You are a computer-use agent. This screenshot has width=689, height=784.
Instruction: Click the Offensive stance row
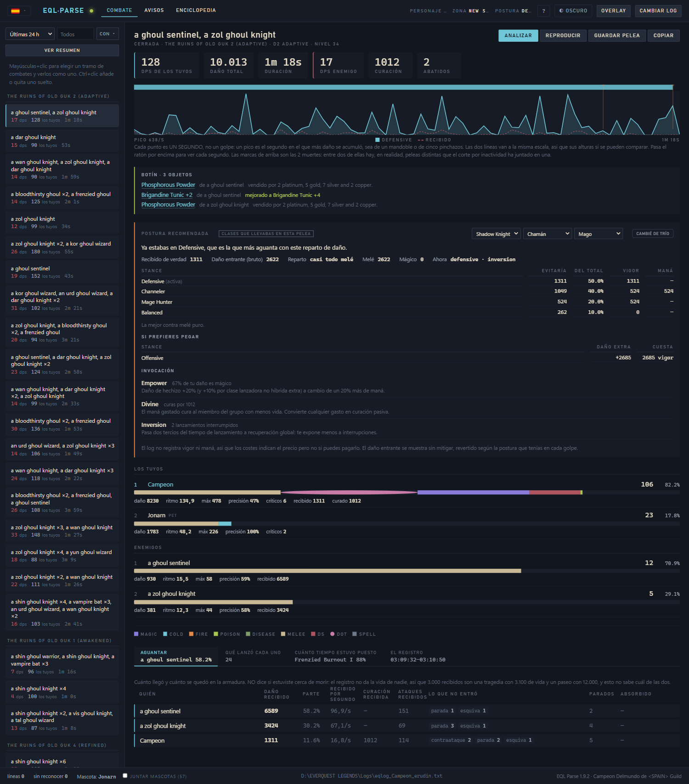tap(407, 358)
